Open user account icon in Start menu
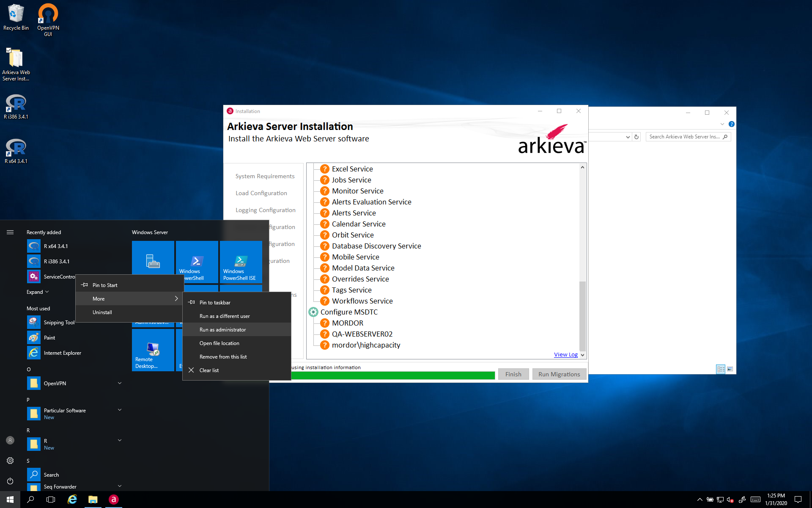 pos(10,440)
